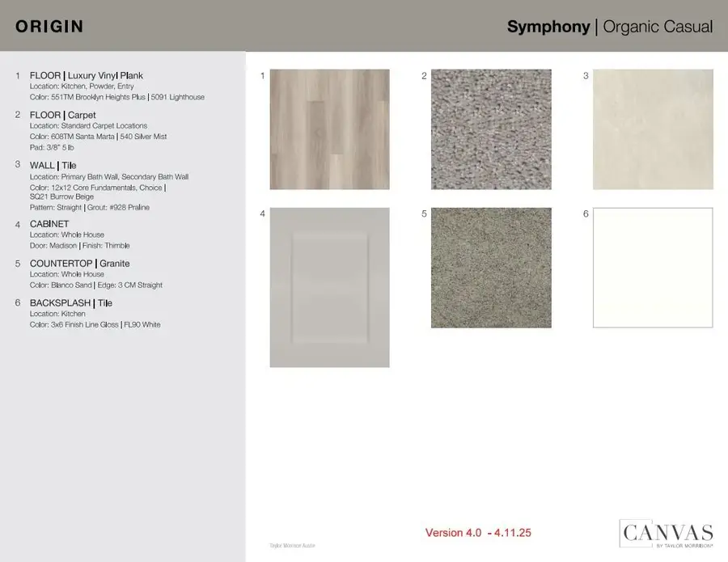The image size is (728, 562).
Task: Click the Pattern Straight grout Praline line
Action: tap(89, 207)
